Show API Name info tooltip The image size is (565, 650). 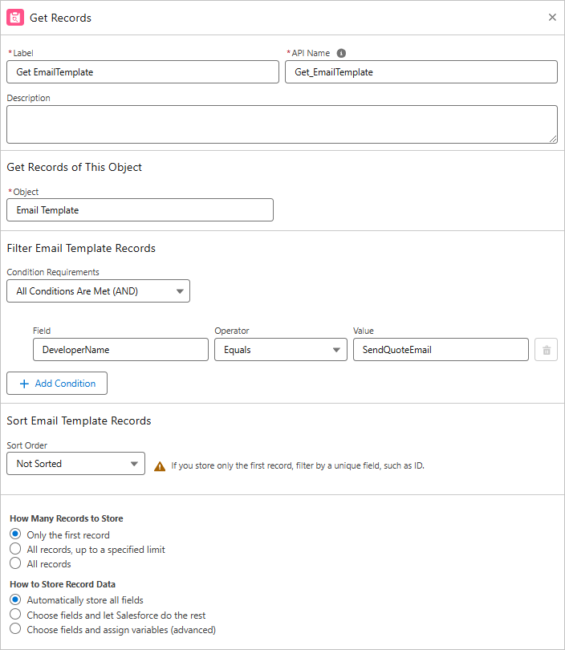(x=341, y=53)
